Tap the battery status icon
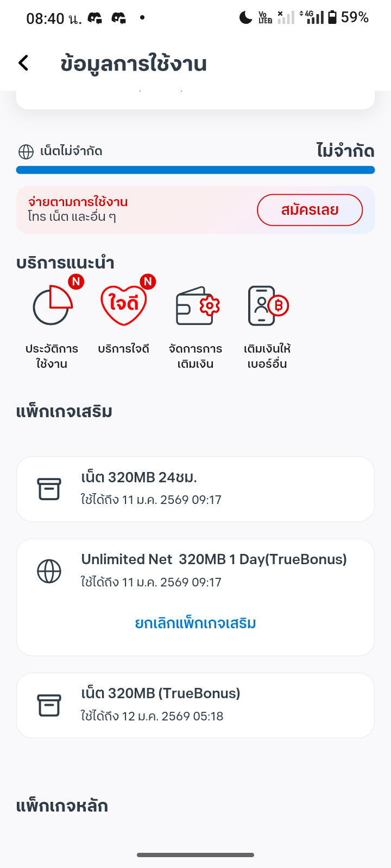This screenshot has height=868, width=391. [x=332, y=17]
